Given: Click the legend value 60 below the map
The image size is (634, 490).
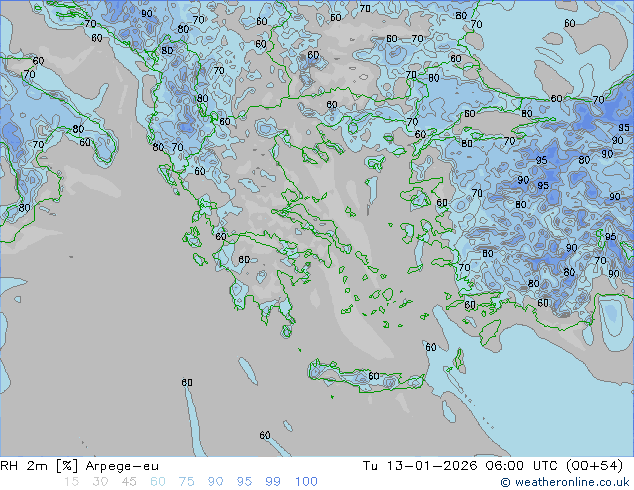Looking at the screenshot, I should [158, 482].
